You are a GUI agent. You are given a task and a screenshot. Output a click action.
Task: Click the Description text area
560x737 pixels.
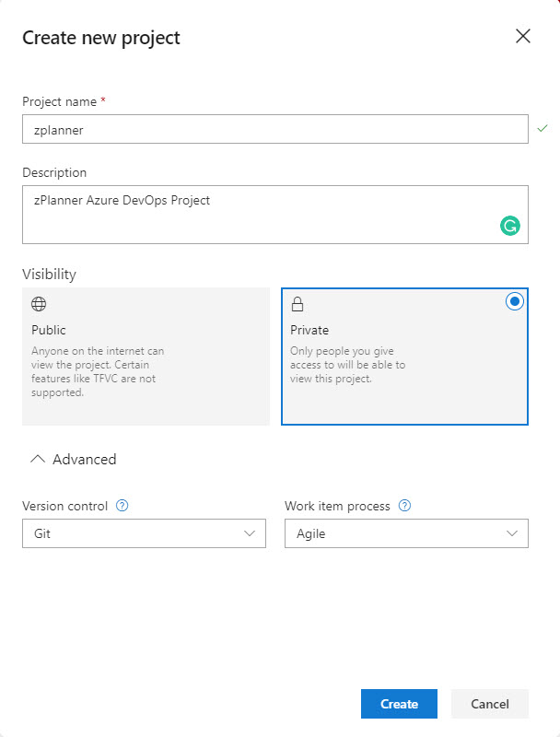tap(275, 215)
